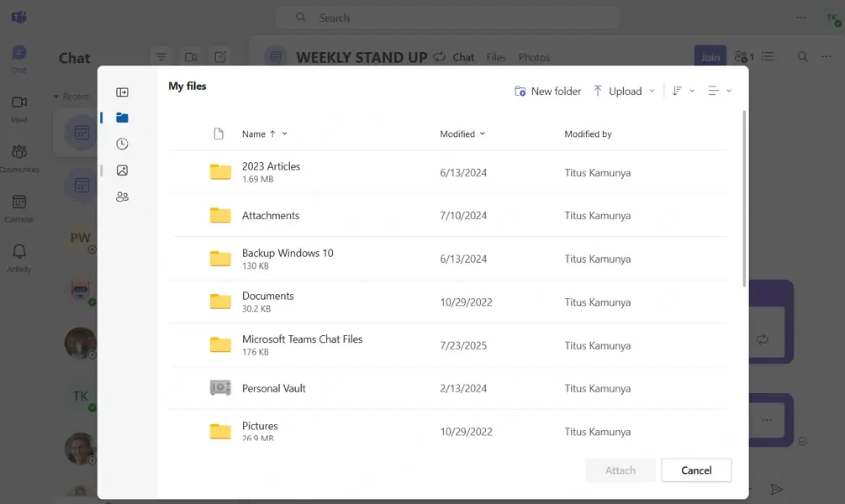Open the Sort options dropdown
The height and width of the screenshot is (504, 845).
[x=683, y=91]
